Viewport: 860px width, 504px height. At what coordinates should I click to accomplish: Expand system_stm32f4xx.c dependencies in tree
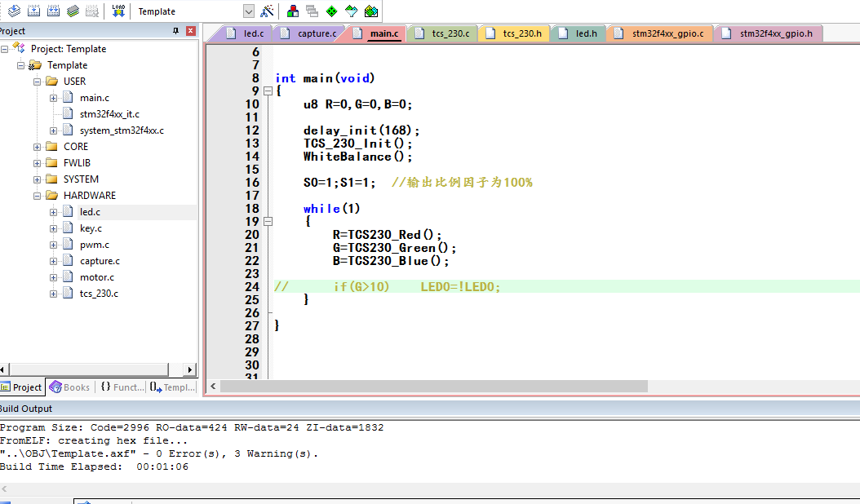pos(53,130)
